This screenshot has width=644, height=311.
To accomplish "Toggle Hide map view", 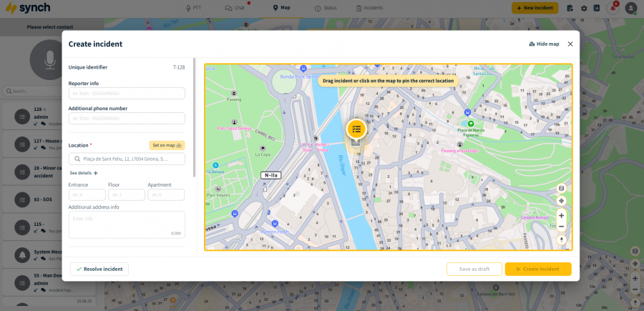I will (x=544, y=44).
